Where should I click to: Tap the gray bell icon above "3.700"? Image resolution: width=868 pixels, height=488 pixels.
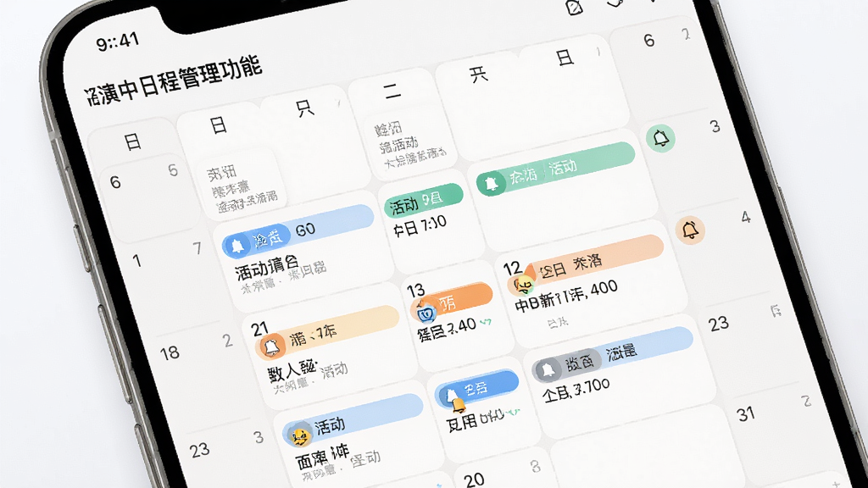pos(548,369)
